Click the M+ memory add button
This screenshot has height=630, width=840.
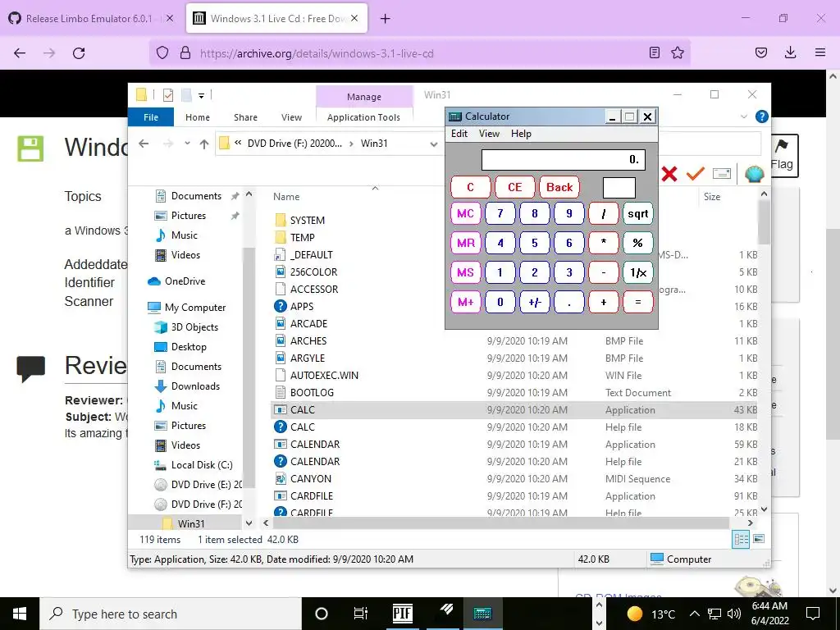point(466,302)
